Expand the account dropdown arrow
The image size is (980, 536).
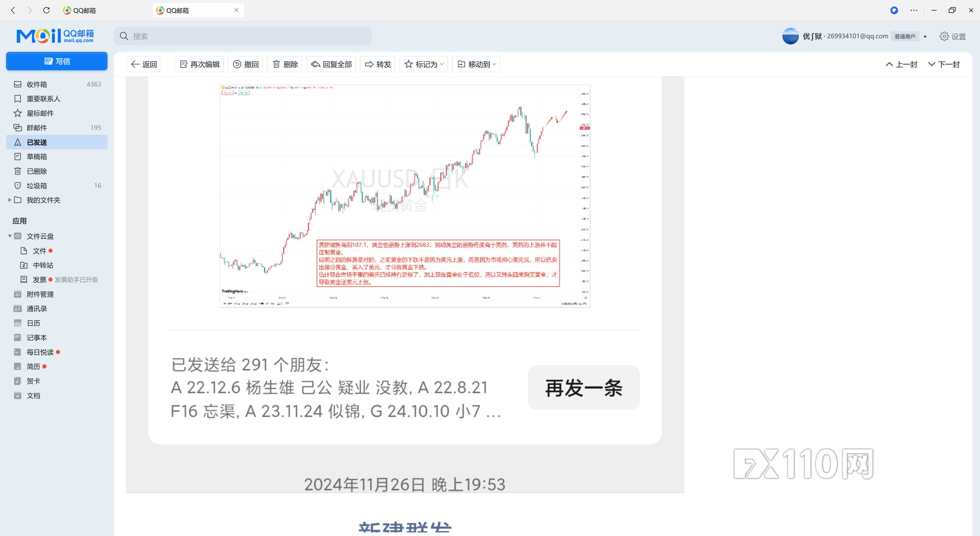click(x=925, y=37)
